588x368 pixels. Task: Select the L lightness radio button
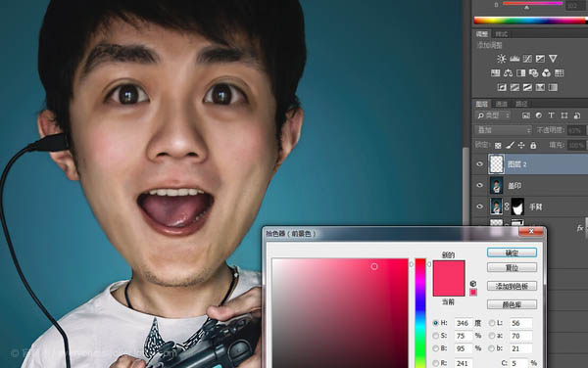pyautogui.click(x=492, y=323)
